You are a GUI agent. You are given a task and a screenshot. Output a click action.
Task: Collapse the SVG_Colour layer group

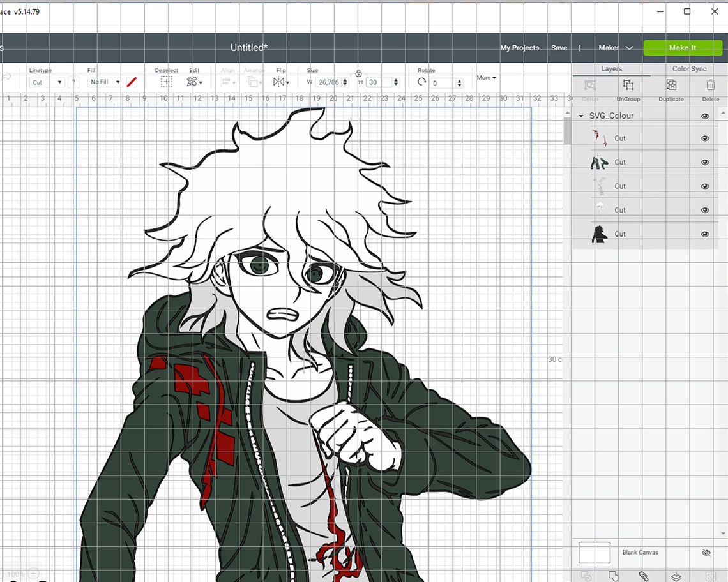(x=581, y=116)
